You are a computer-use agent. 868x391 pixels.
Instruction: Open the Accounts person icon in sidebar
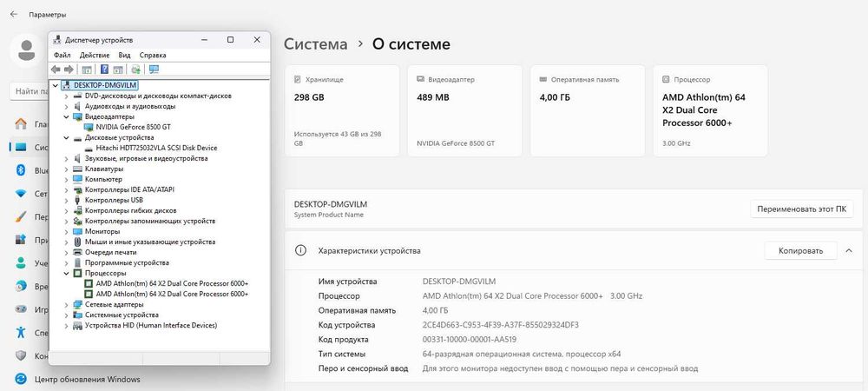21,263
